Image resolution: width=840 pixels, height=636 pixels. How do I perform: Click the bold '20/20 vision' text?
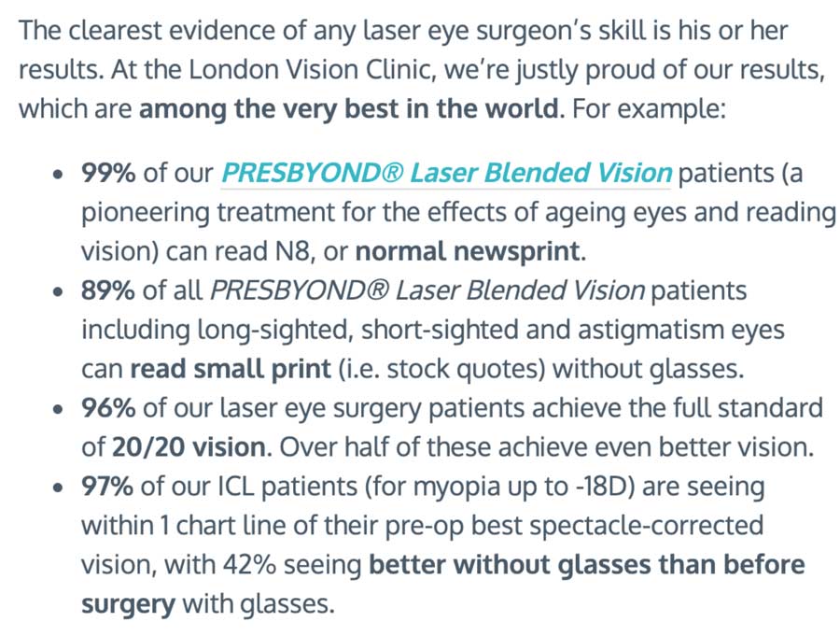[x=188, y=447]
